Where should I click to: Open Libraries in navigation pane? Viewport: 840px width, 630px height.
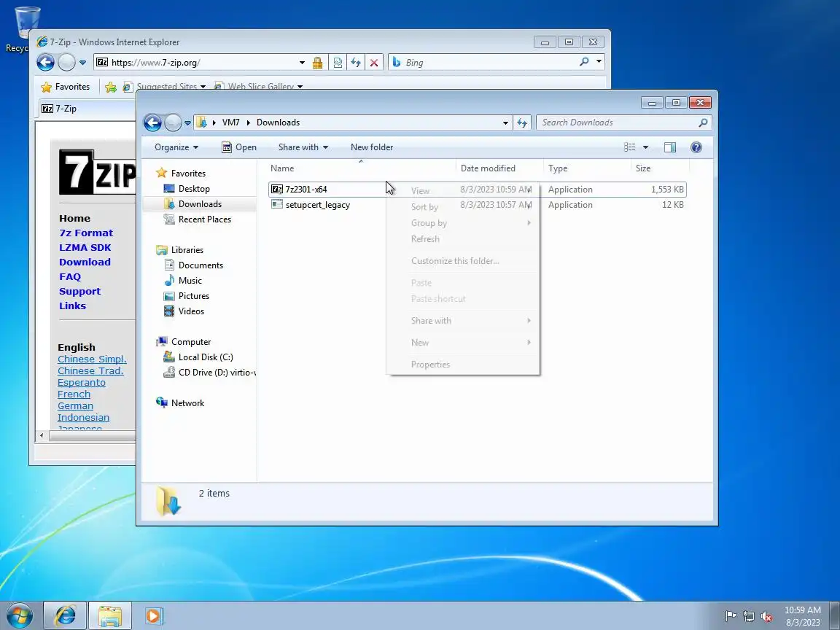pos(187,250)
